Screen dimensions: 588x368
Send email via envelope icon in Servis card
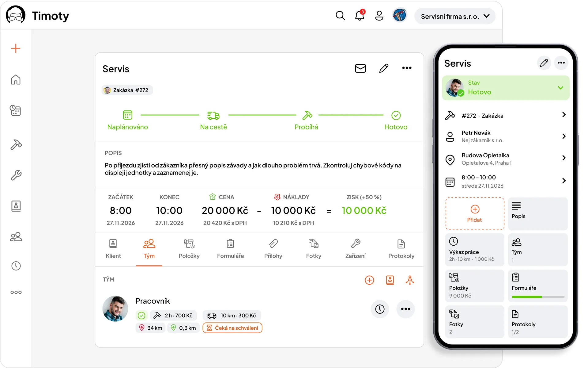(x=360, y=68)
